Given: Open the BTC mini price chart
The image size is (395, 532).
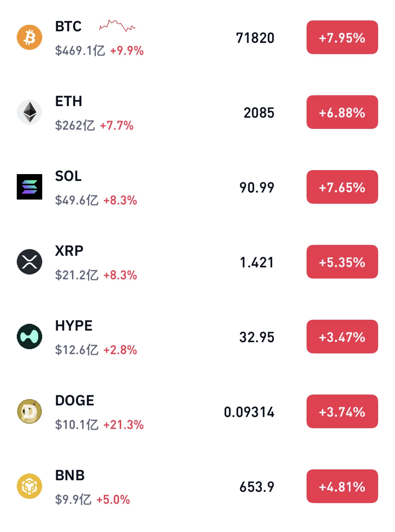Looking at the screenshot, I should (x=117, y=25).
